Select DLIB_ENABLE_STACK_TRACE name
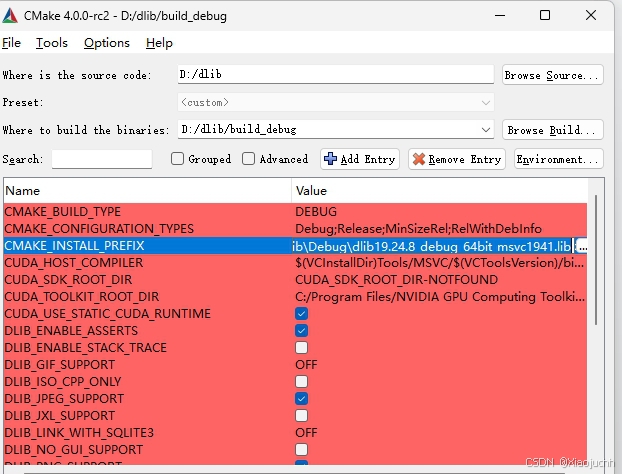Image resolution: width=622 pixels, height=474 pixels. pos(86,348)
